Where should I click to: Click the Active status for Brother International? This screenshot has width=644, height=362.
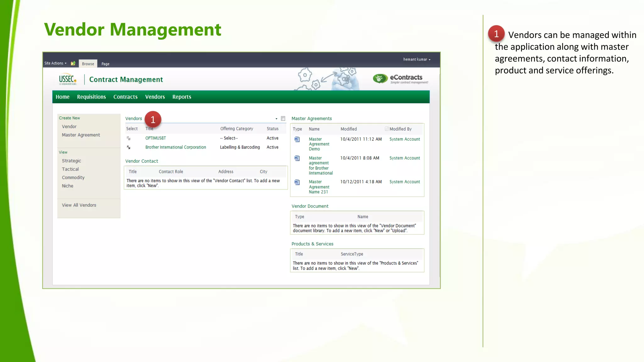click(x=272, y=147)
